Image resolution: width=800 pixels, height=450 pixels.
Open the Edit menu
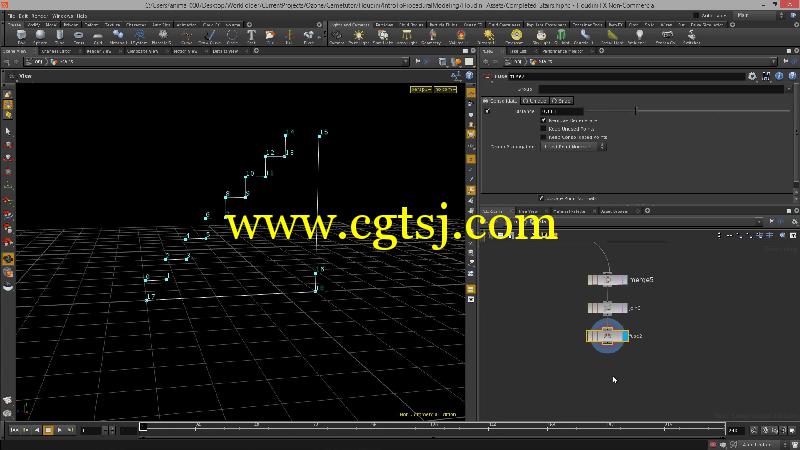pos(23,16)
